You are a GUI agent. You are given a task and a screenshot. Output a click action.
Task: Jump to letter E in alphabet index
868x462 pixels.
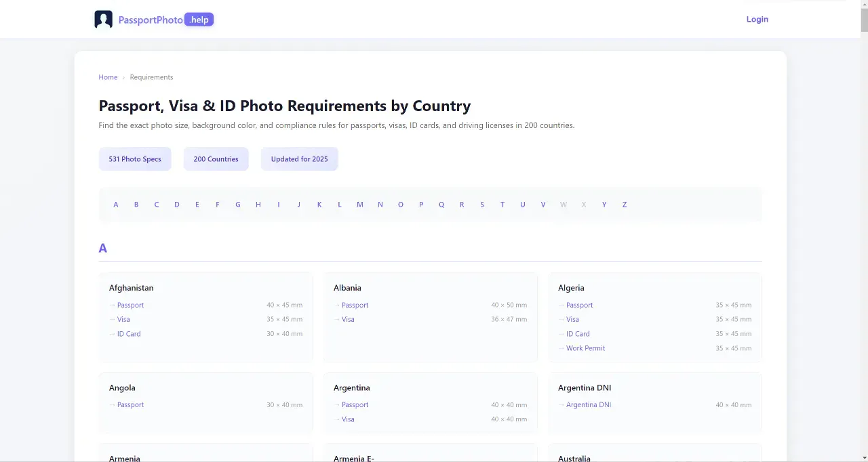click(x=197, y=205)
